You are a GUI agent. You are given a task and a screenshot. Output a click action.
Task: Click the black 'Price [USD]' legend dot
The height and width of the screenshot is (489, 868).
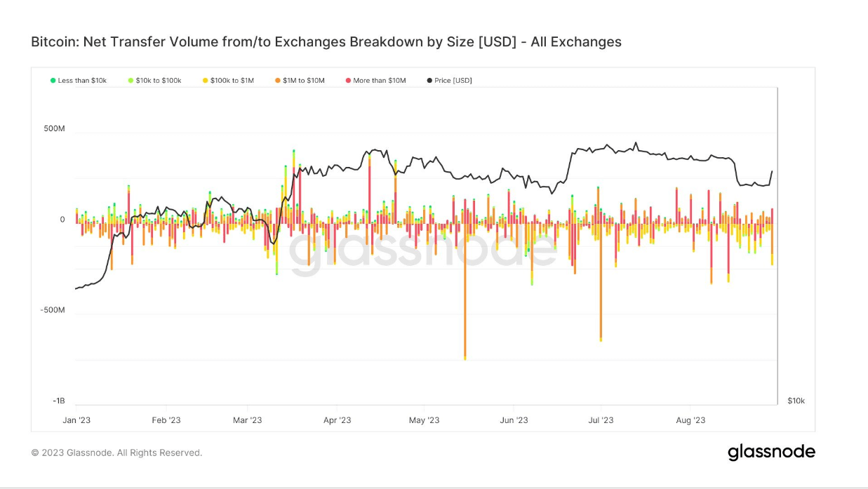pos(429,81)
